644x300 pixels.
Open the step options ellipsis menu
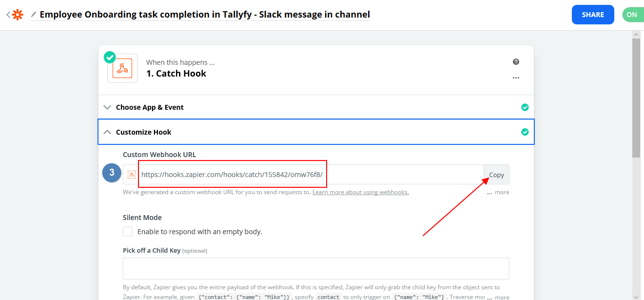pos(516,77)
